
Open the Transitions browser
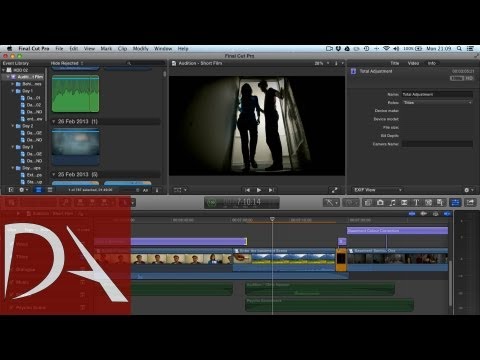click(404, 202)
